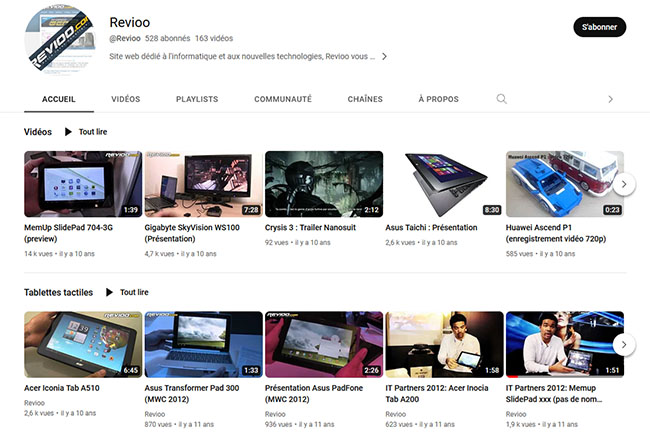Click the channel search magnifier icon
The height and width of the screenshot is (442, 650).
(x=501, y=99)
